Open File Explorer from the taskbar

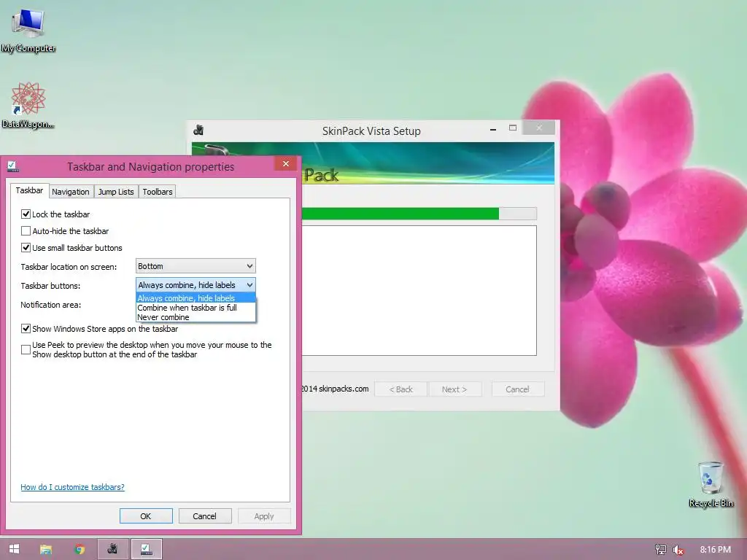coord(46,549)
